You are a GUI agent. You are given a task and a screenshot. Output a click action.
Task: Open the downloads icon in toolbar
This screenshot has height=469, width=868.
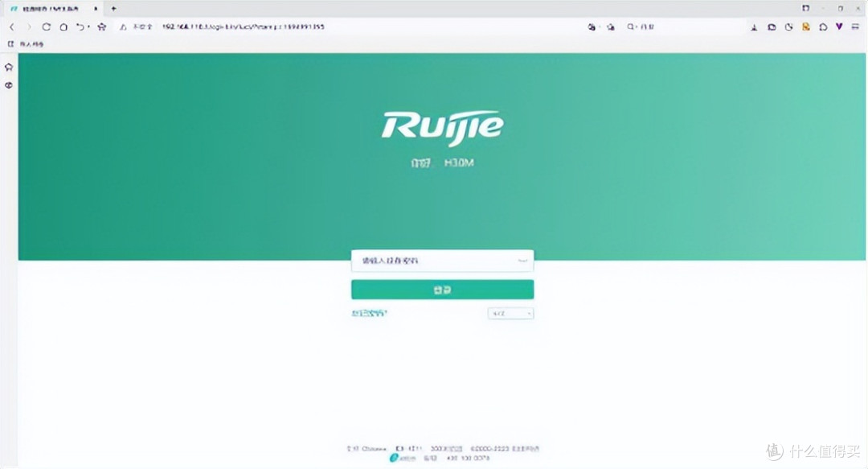click(754, 27)
